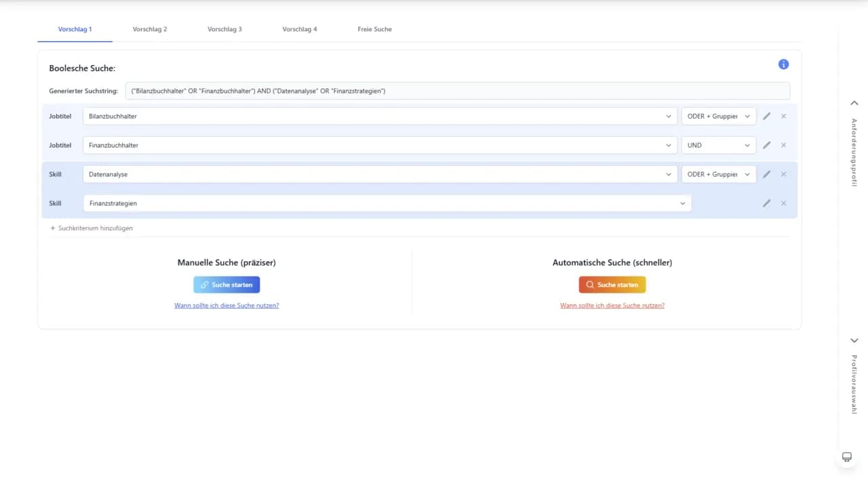Screen dimensions: 868x479
Task: Open the Datenanalyse skill dropdown
Action: click(380, 174)
